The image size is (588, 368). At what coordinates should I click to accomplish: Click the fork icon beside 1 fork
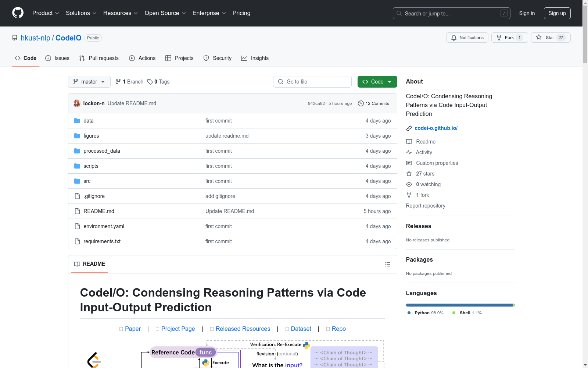[409, 195]
